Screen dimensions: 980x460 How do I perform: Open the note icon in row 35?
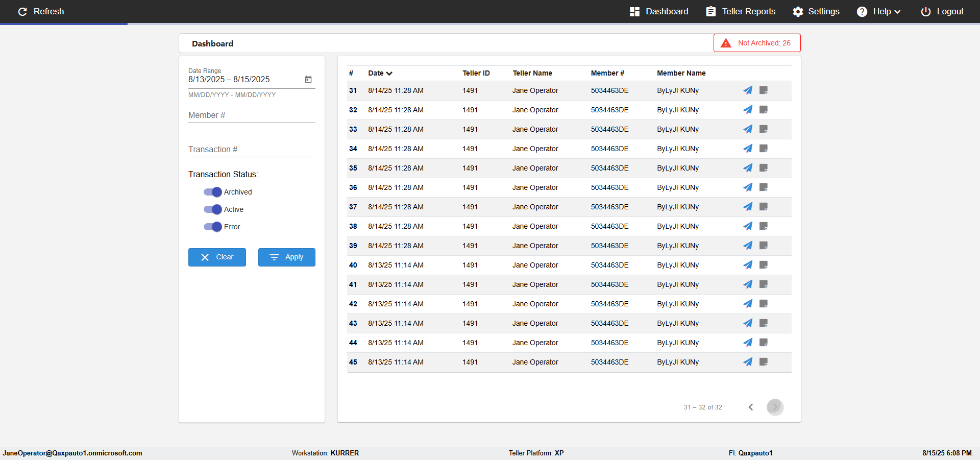tap(764, 168)
